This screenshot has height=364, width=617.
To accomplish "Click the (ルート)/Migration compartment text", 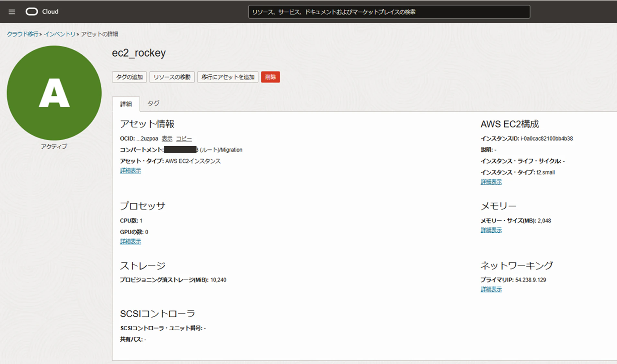I will 221,150.
